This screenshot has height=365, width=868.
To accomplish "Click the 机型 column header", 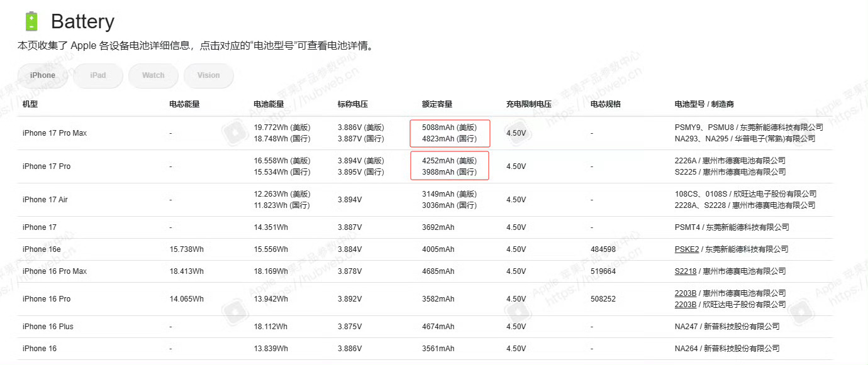I will tap(30, 104).
